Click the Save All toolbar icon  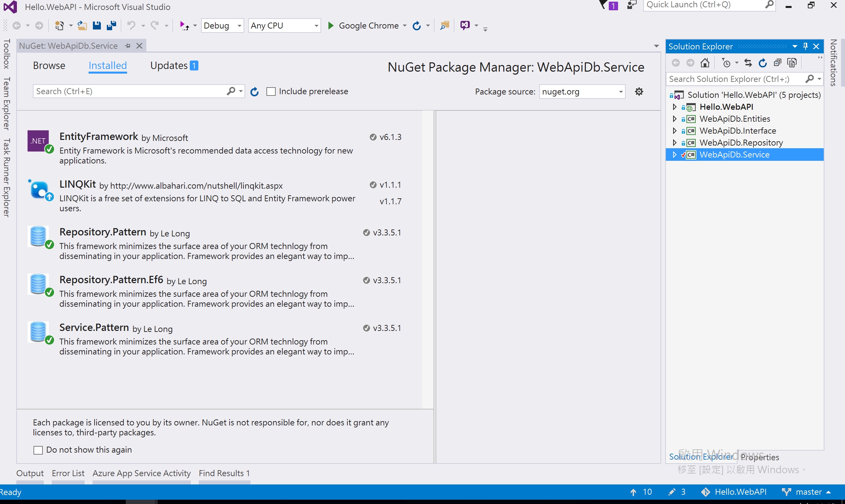tap(111, 26)
